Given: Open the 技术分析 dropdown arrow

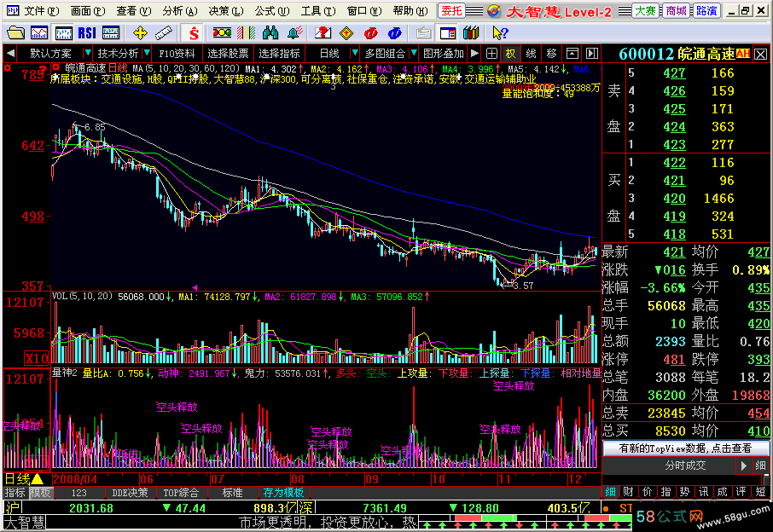Looking at the screenshot, I should coord(147,53).
